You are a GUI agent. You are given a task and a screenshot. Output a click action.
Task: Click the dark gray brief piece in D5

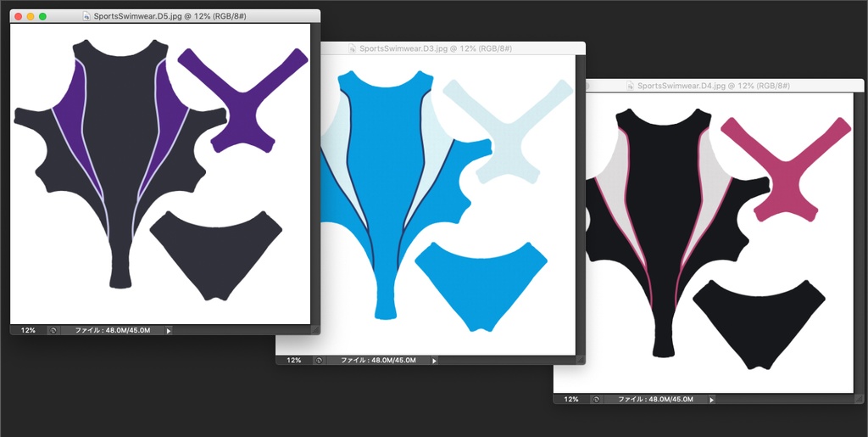point(216,256)
